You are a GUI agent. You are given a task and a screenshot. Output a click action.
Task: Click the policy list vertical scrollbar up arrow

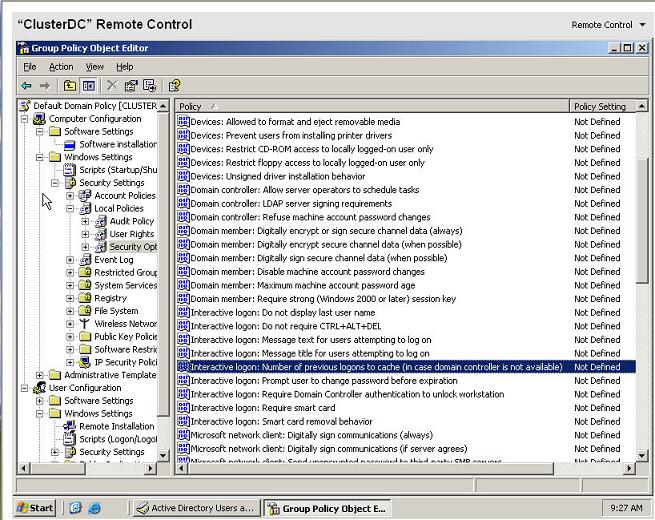(642, 106)
